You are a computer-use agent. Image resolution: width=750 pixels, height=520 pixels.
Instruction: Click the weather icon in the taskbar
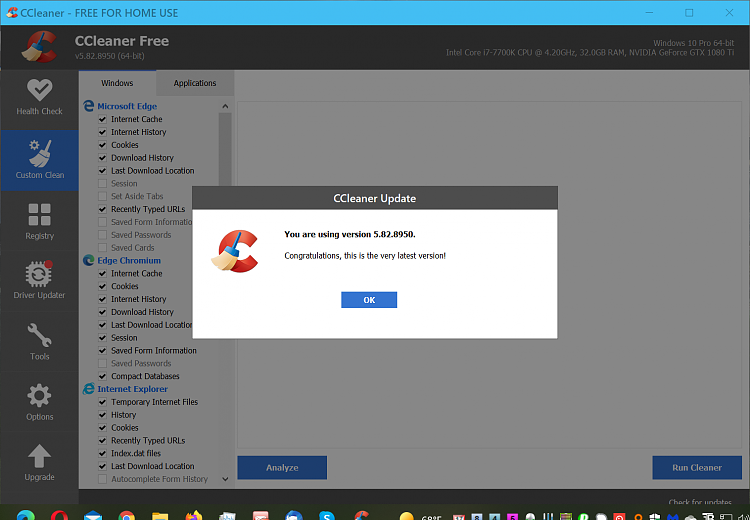click(407, 516)
